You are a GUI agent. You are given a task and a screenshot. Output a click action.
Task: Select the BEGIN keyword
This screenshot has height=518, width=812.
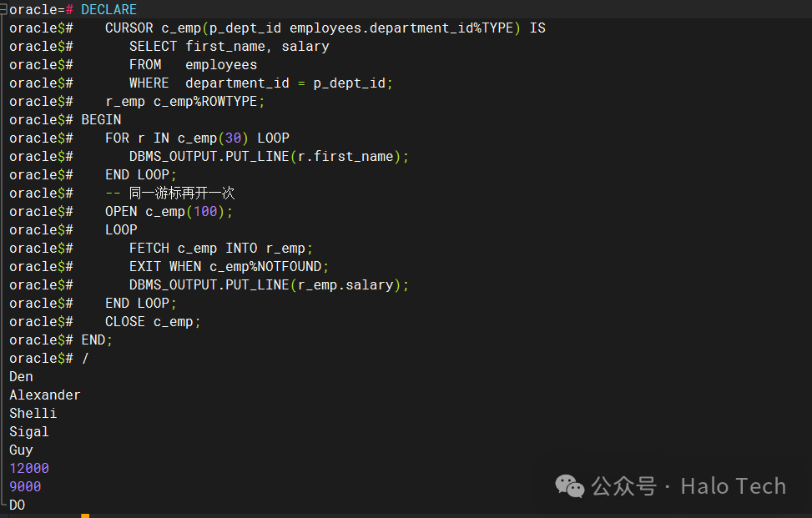click(x=101, y=120)
